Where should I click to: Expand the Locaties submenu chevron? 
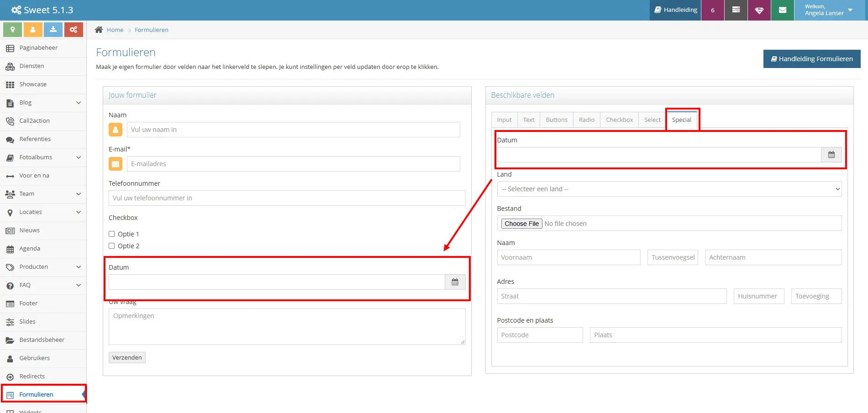click(79, 212)
